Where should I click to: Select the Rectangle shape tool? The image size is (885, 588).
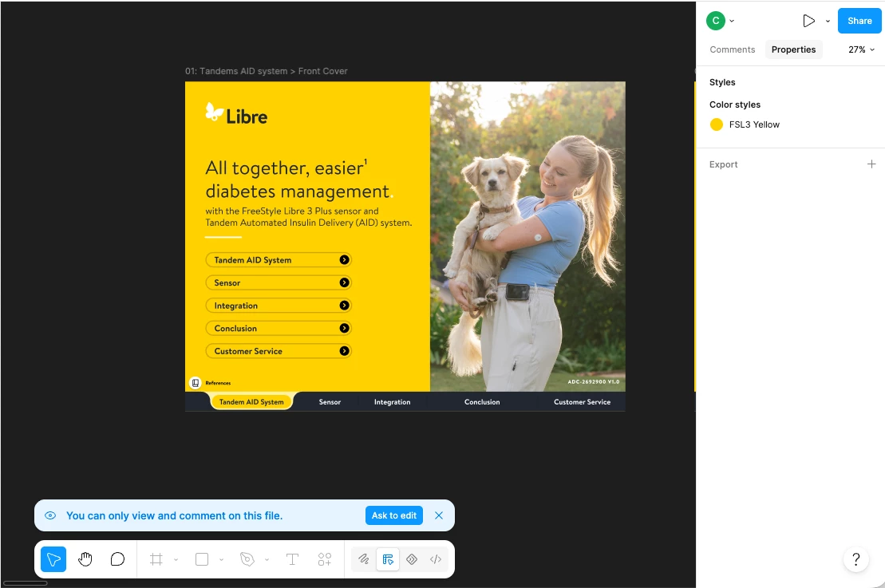point(201,559)
